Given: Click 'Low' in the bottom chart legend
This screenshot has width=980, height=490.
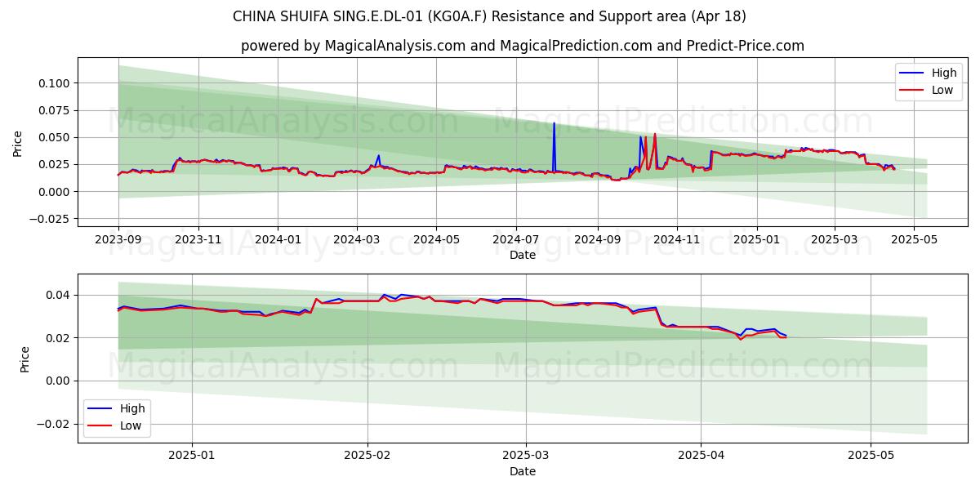Looking at the screenshot, I should pos(131,425).
